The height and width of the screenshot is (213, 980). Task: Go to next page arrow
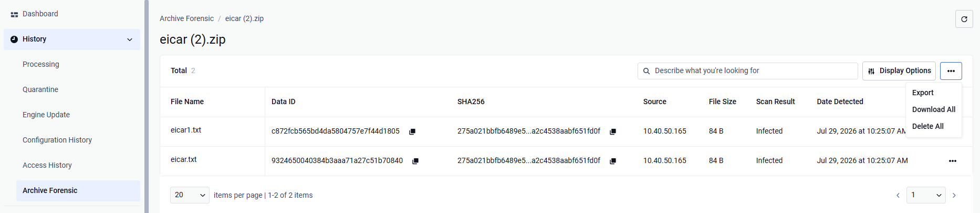point(954,195)
